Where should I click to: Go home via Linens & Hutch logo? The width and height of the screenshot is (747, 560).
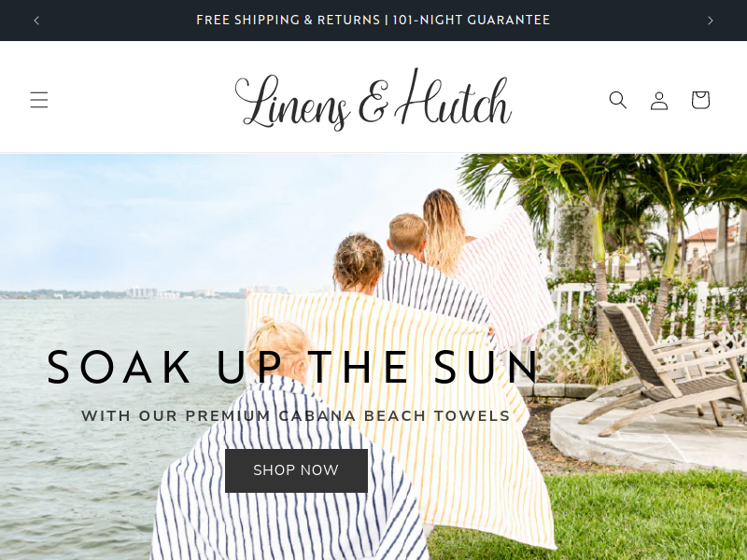(373, 100)
